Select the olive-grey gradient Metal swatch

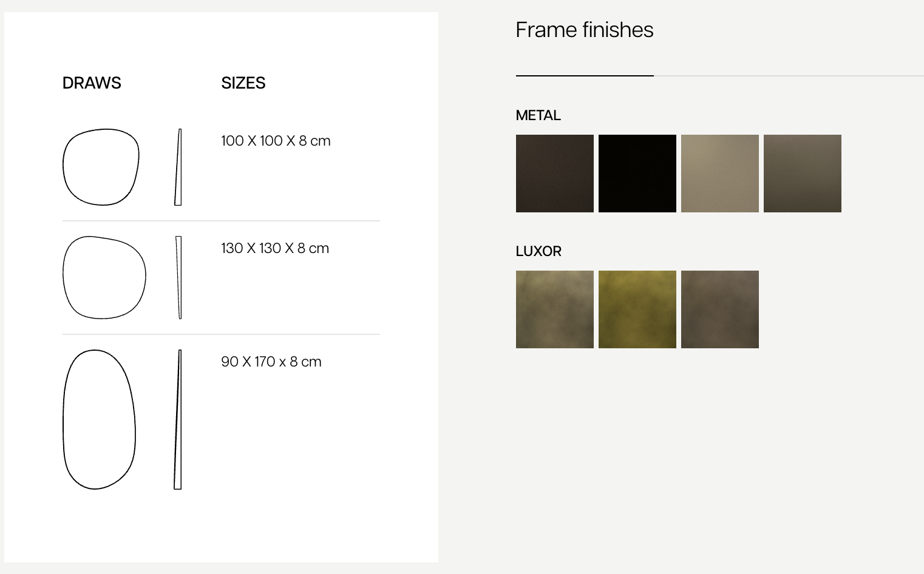point(803,174)
